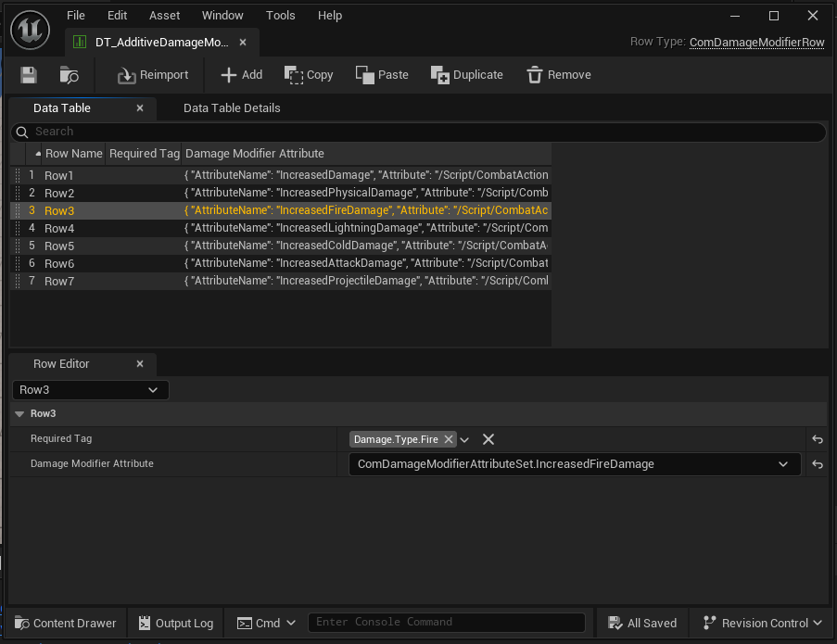Open the Required Tag picker dropdown arrow
The width and height of the screenshot is (837, 644).
coord(465,439)
